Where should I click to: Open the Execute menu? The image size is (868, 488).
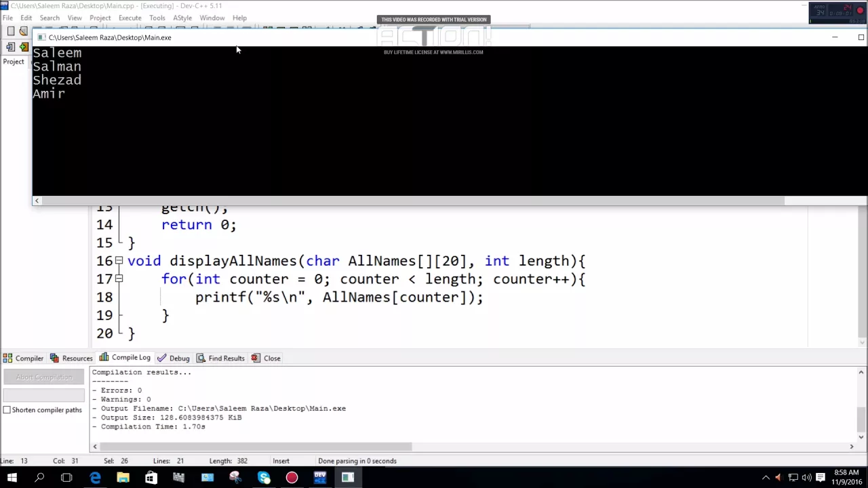tap(130, 18)
